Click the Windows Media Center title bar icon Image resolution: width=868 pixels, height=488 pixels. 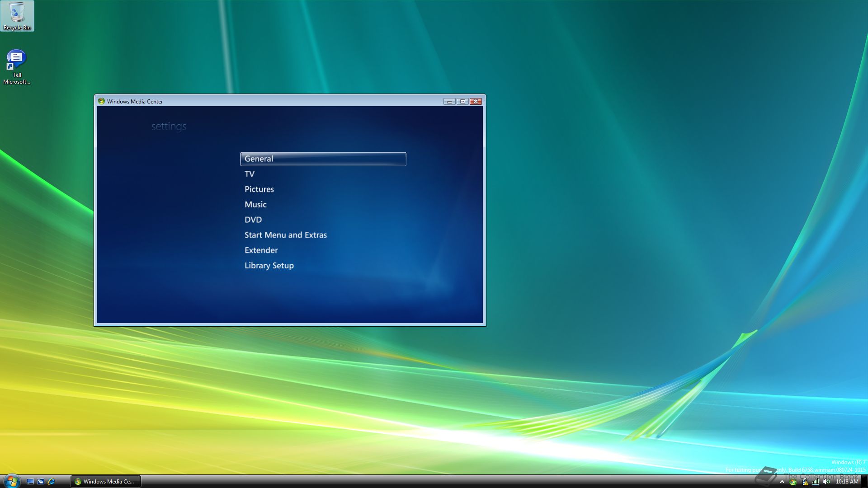point(101,101)
